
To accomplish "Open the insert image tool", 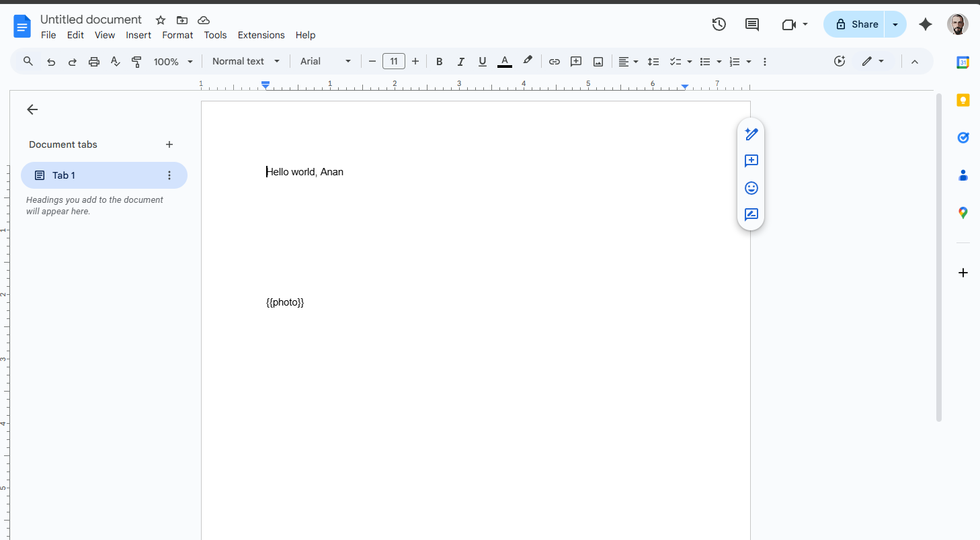I will pos(598,61).
